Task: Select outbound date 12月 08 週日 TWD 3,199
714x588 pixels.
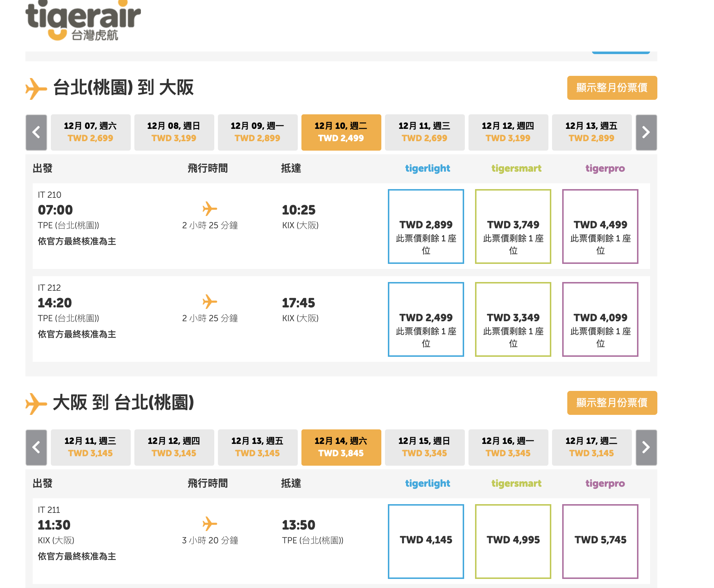Action: point(174,132)
